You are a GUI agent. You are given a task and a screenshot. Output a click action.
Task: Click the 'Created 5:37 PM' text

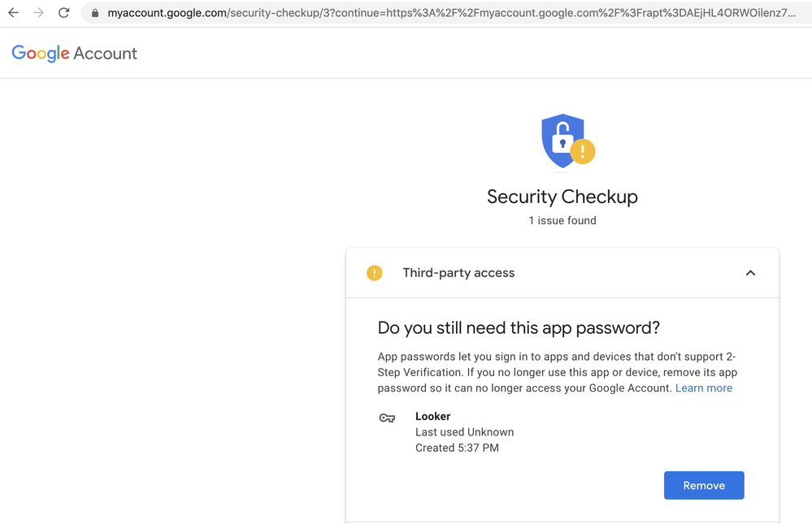point(457,448)
